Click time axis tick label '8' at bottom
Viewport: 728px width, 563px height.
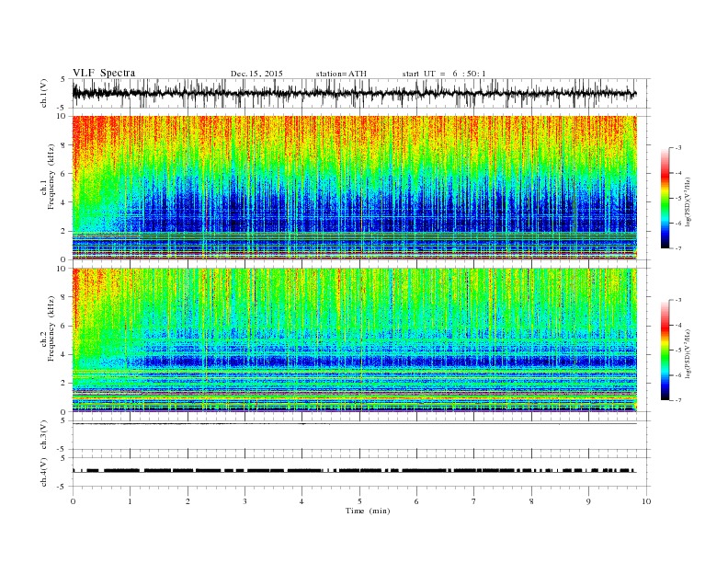pyautogui.click(x=531, y=501)
